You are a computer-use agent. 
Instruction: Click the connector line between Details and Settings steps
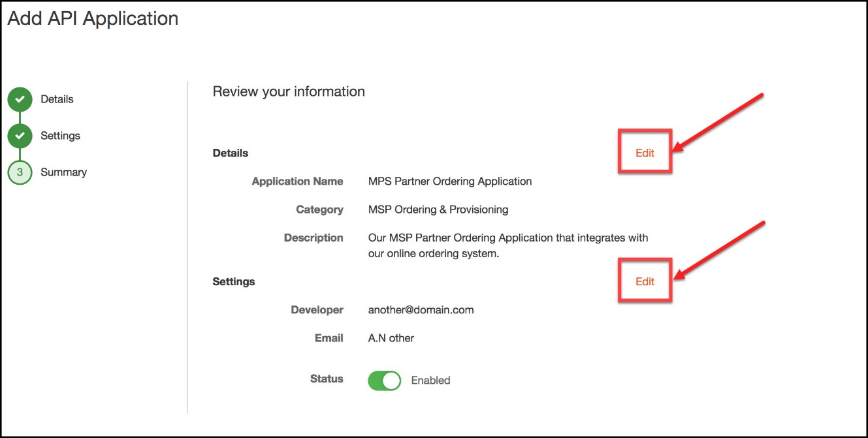20,117
